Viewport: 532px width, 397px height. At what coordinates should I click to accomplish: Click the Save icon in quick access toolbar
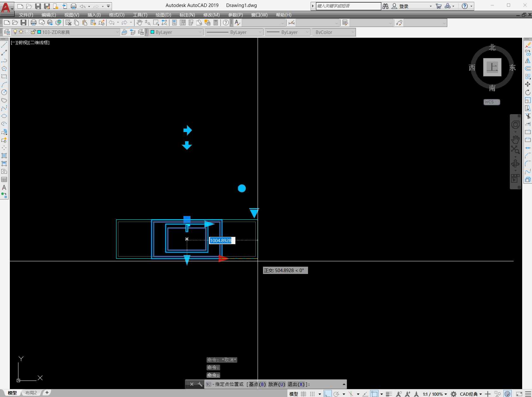[38, 6]
